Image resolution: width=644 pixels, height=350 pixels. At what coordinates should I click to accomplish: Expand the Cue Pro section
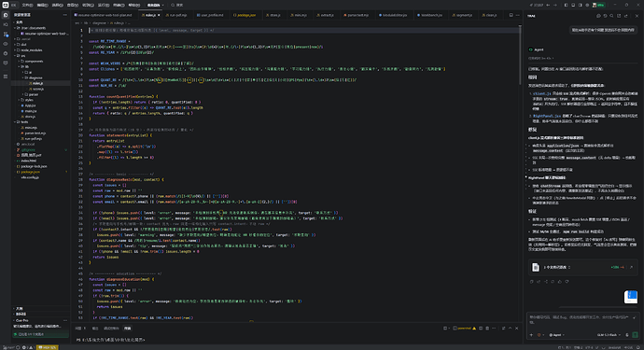(21, 320)
